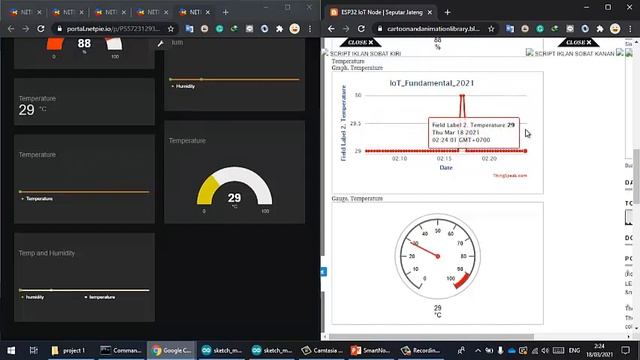Click green Grammarly extension in ESP32 IoT window
640x360 pixels.
pyautogui.click(x=540, y=29)
